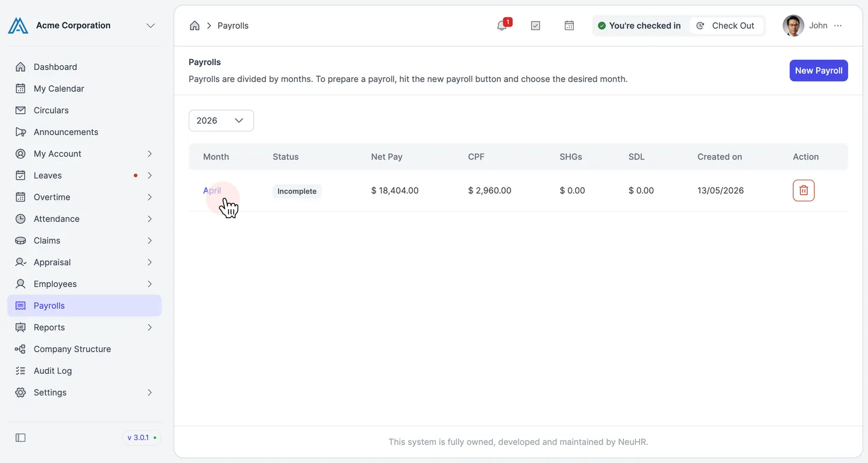Open Audit Log in the sidebar

click(x=84, y=371)
